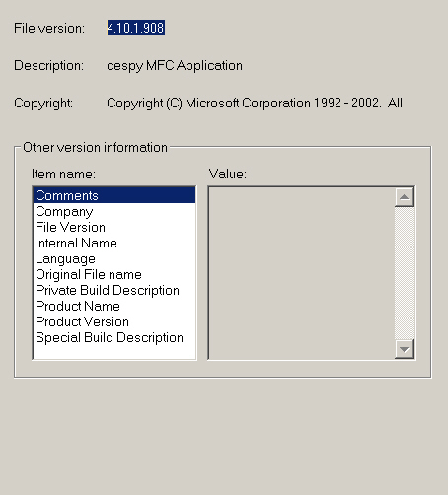
Task: Select Comments in the item name list
Action: tap(114, 195)
